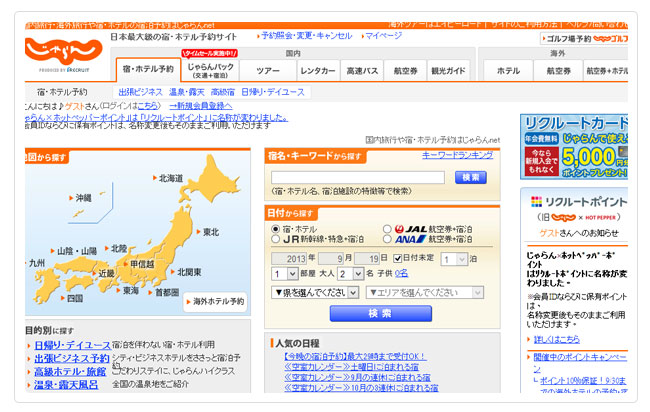
Task: Click the 新規会員登録へ link
Action: [201, 106]
